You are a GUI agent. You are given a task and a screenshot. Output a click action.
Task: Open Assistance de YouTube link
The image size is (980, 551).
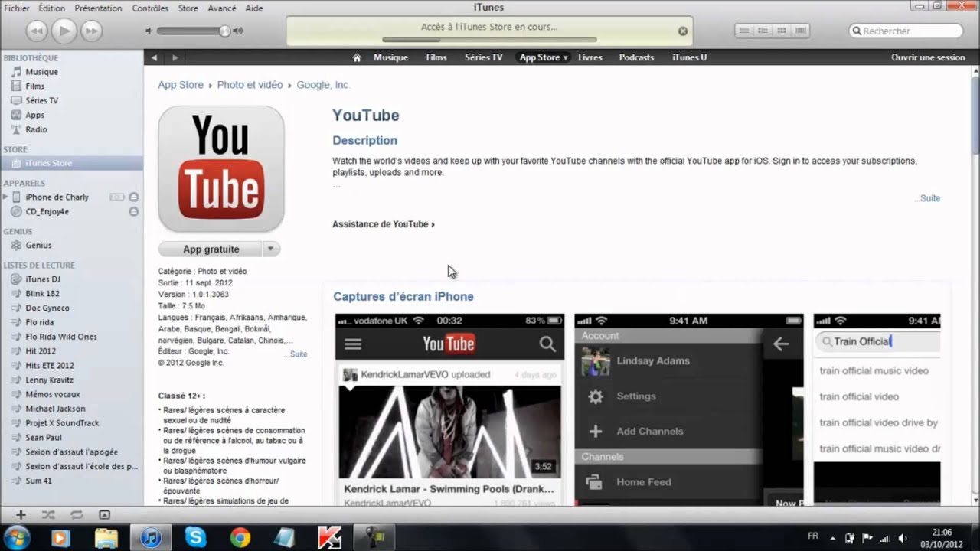pos(383,224)
